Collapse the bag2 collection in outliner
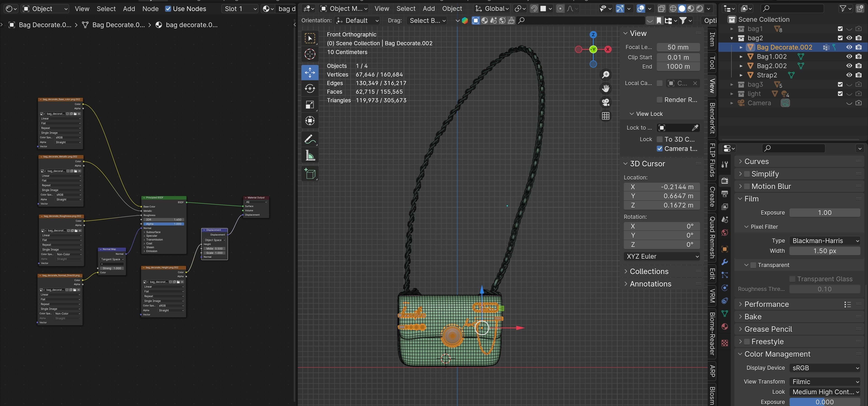The height and width of the screenshot is (406, 868). 731,38
